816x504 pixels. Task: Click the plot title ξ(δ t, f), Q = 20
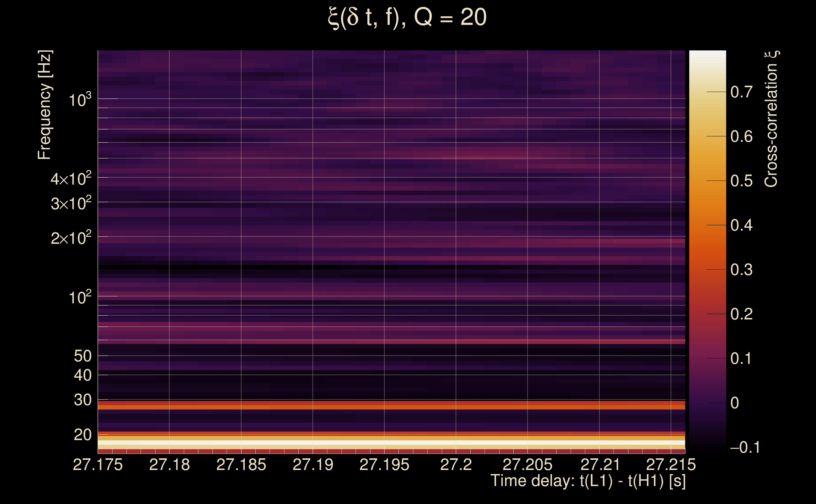coord(407,17)
